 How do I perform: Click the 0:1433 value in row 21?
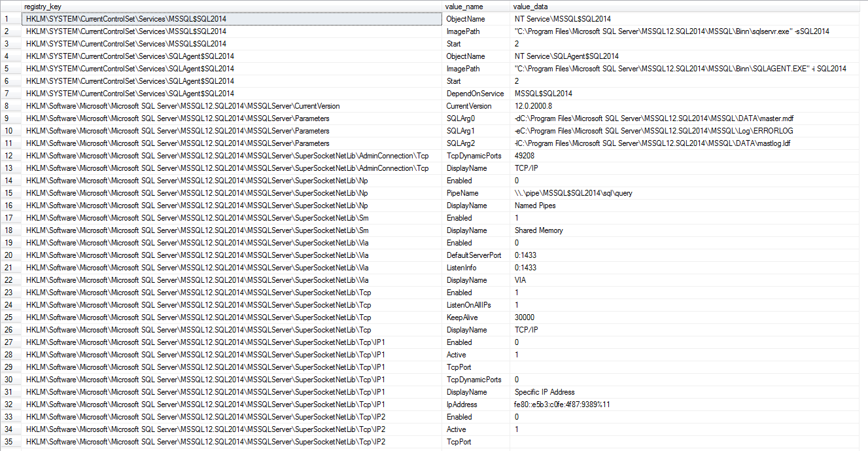(525, 268)
